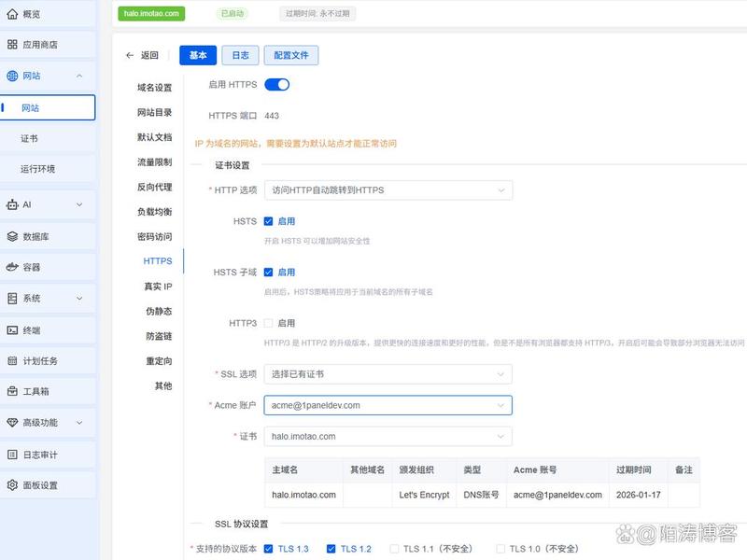The height and width of the screenshot is (560, 747).
Task: Click the acme@1paneldev.com table cell
Action: click(557, 496)
